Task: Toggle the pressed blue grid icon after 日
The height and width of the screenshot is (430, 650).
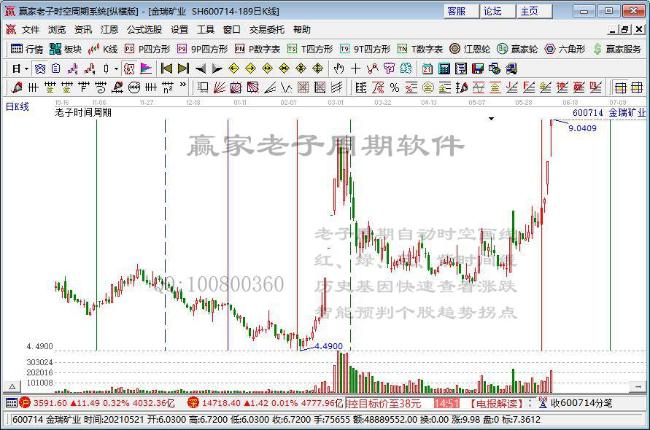Action: coord(40,68)
